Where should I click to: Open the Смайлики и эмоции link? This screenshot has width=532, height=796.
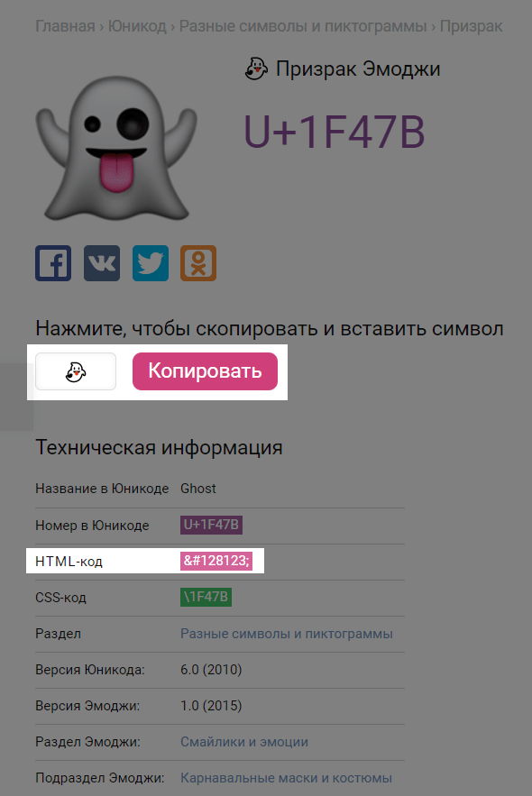(244, 742)
